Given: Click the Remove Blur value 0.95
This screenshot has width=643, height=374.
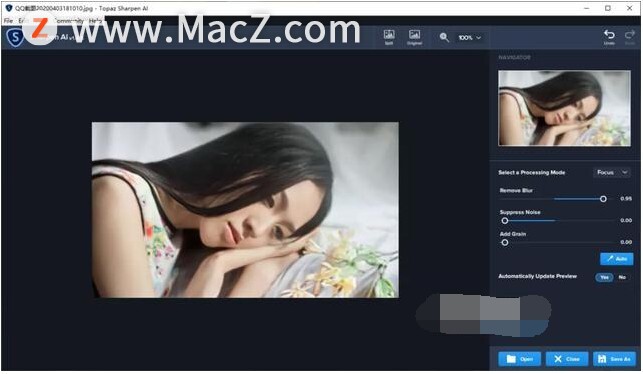Looking at the screenshot, I should coord(626,198).
